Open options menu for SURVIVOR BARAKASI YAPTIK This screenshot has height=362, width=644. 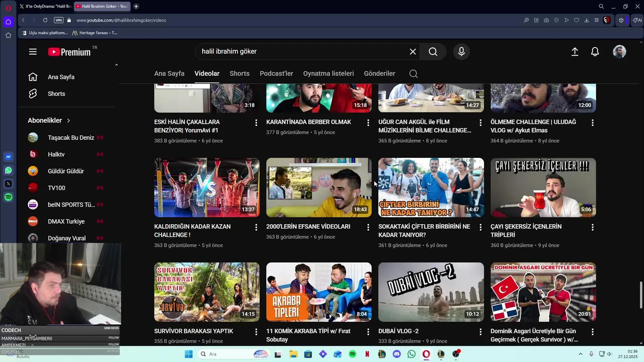click(256, 332)
